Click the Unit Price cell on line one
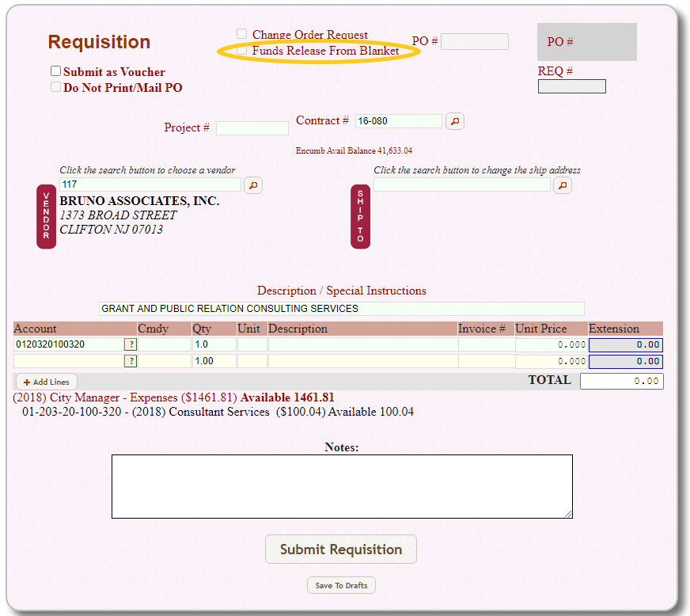Viewport: 690px width, 616px height. pyautogui.click(x=550, y=344)
